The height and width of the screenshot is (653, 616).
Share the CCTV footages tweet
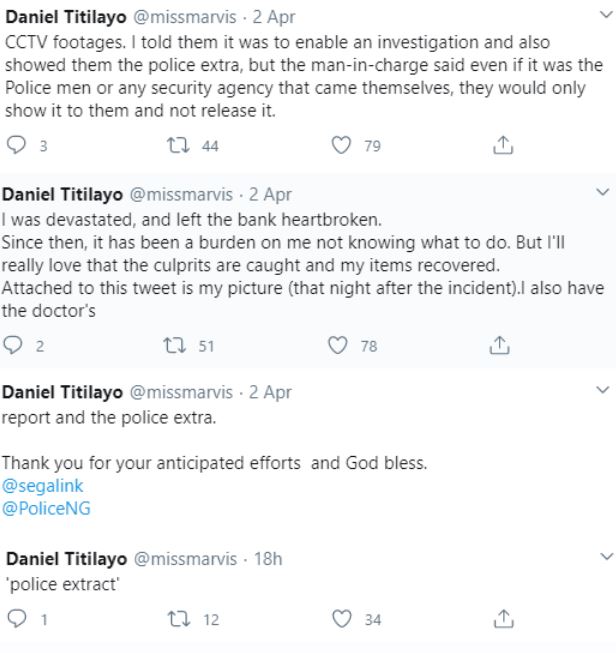click(504, 146)
